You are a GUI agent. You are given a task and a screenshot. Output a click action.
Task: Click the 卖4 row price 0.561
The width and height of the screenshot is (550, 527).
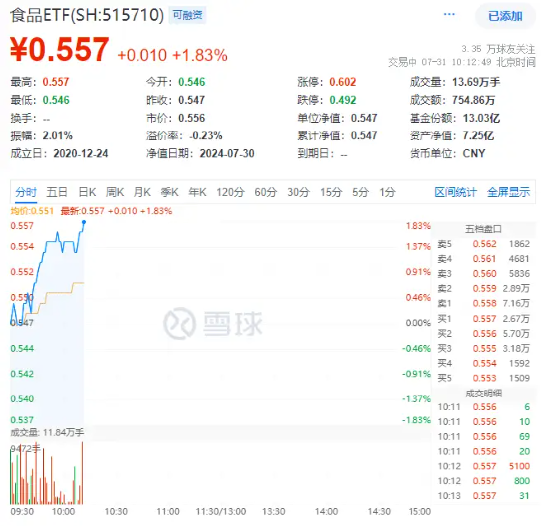point(484,259)
